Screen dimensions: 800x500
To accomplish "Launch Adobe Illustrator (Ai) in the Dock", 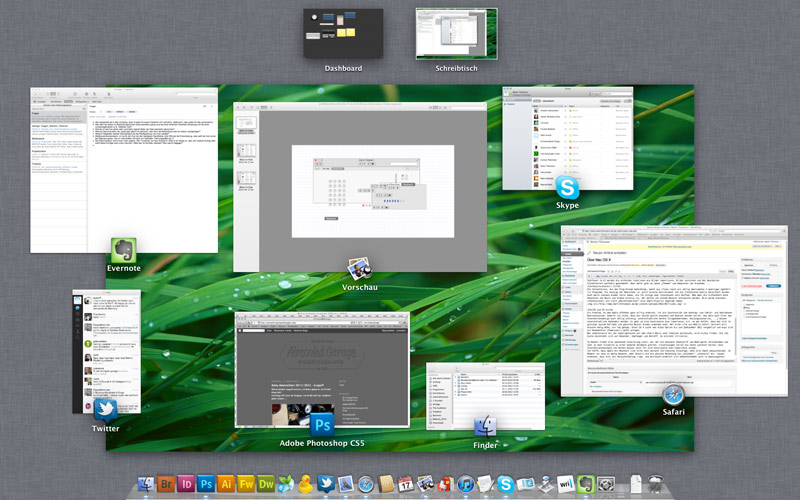I will pyautogui.click(x=226, y=484).
